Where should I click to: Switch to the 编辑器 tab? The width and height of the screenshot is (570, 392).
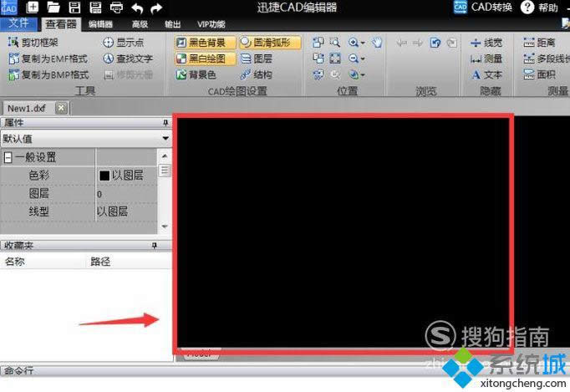tap(100, 24)
